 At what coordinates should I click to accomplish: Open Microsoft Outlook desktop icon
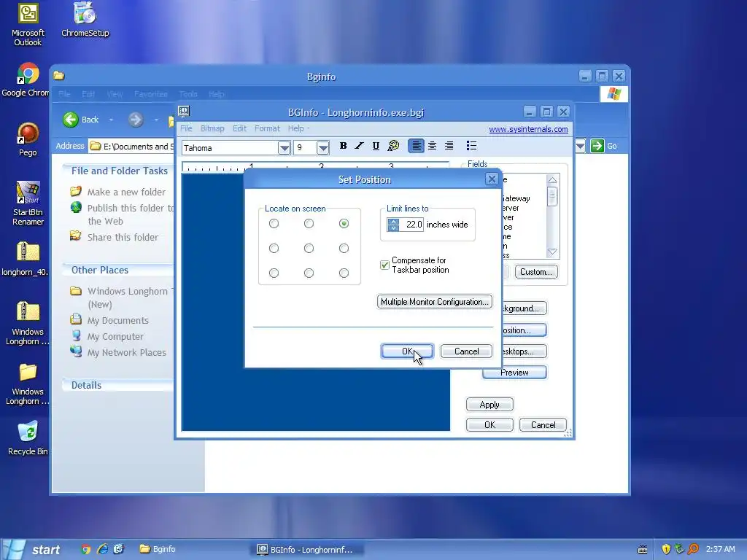pyautogui.click(x=28, y=24)
